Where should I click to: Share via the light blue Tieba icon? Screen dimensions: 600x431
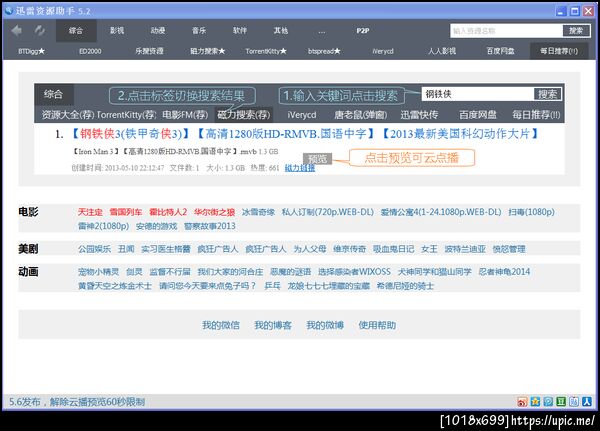point(574,402)
